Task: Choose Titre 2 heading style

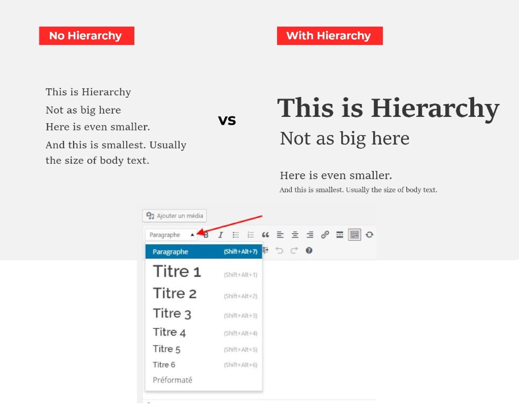Action: [x=204, y=293]
